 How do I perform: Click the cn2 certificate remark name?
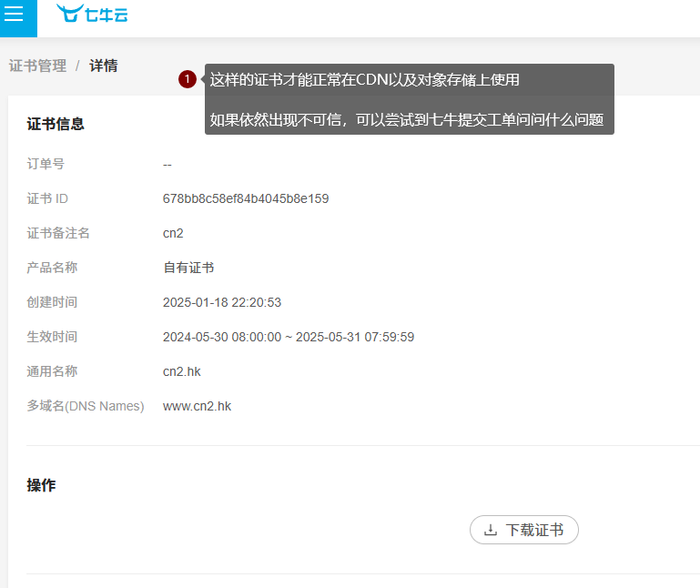(x=173, y=233)
